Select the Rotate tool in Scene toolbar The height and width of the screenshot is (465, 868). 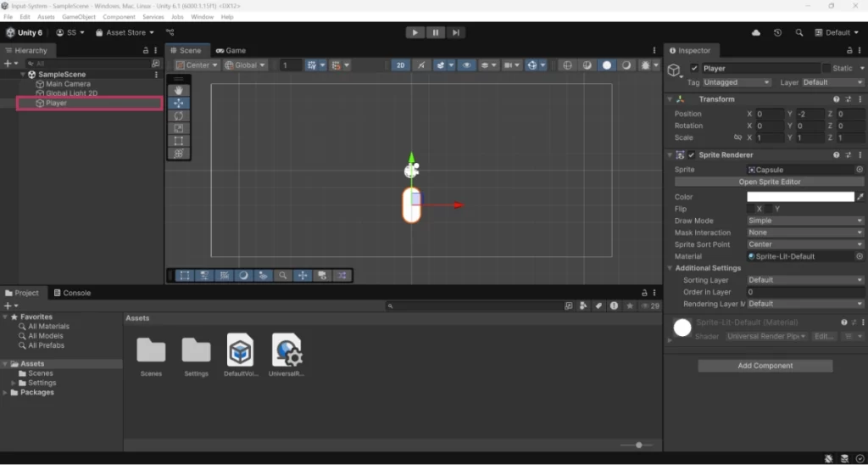[178, 115]
